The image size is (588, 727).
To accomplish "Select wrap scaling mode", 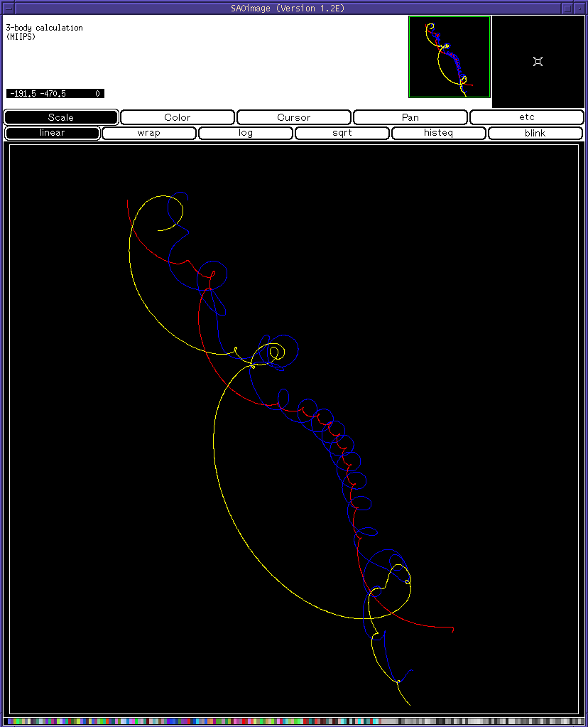I will (148, 133).
